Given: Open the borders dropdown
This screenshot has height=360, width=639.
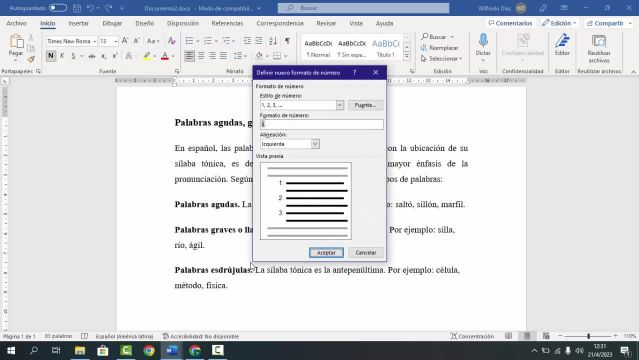Looking at the screenshot, I should (x=286, y=56).
